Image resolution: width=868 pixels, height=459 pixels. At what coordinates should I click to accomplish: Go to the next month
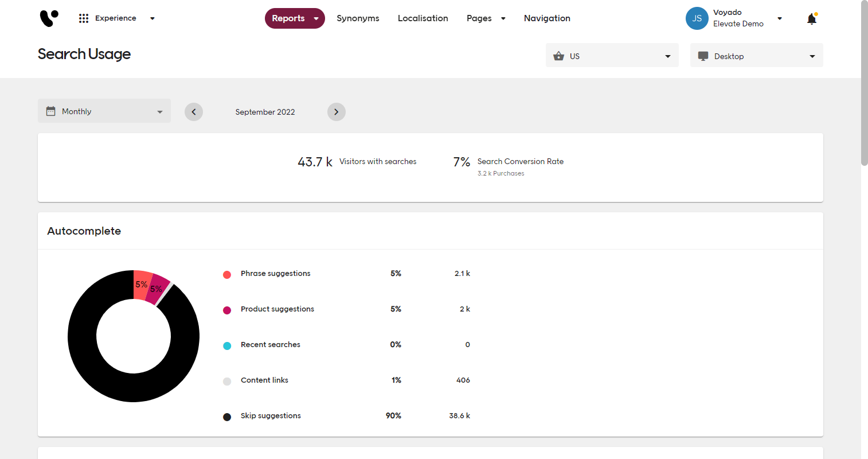tap(337, 112)
